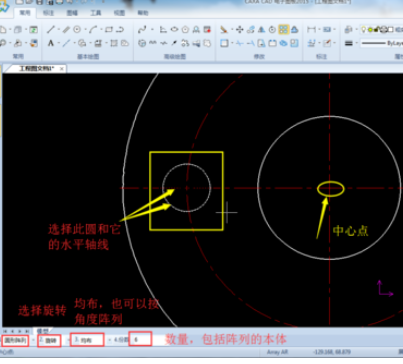Image resolution: width=403 pixels, height=364 pixels.
Task: Switch to the first ribbon tab
Action: [25, 13]
